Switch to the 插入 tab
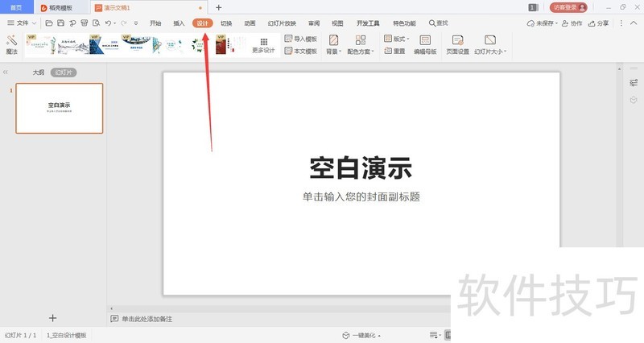 179,23
